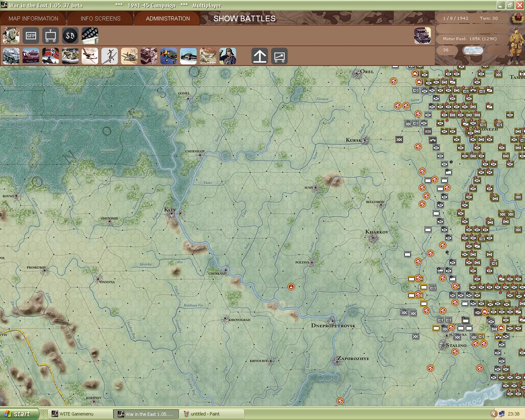Click the SHOW BATTLES label
This screenshot has width=525, height=420.
(244, 18)
